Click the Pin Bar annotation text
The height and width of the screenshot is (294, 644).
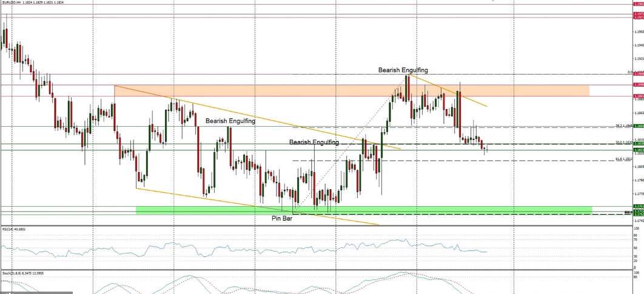[283, 216]
